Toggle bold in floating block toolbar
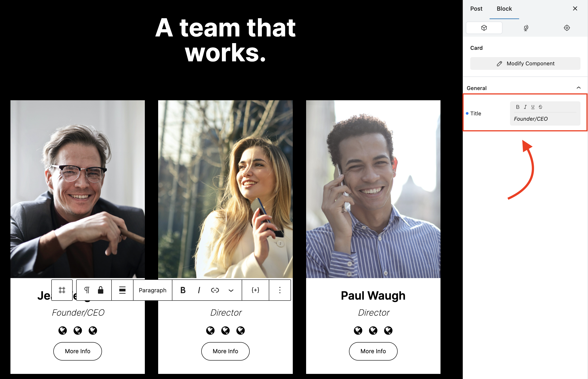This screenshot has height=379, width=588. [183, 290]
